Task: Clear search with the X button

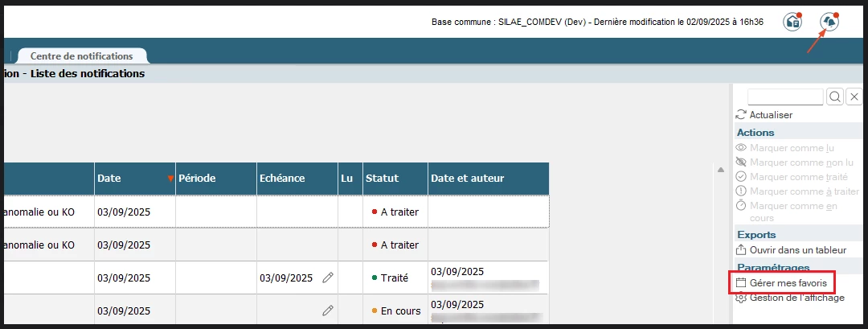Action: click(x=854, y=97)
